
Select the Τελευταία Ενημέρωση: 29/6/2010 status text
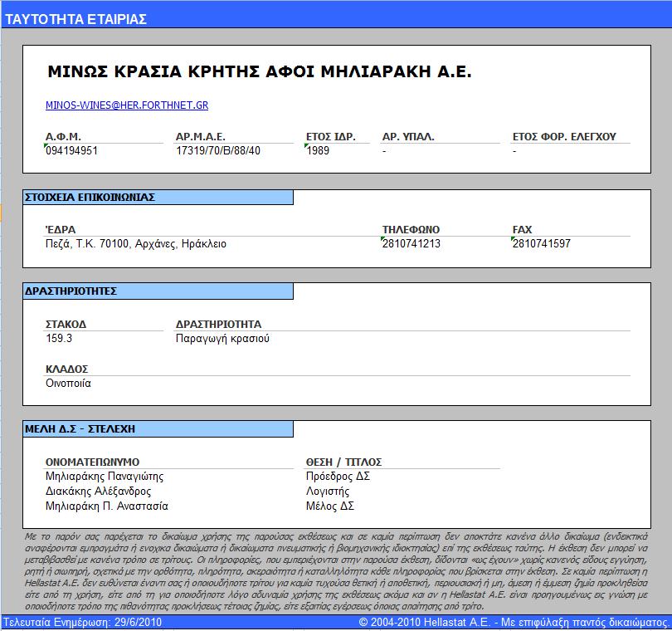[82, 622]
